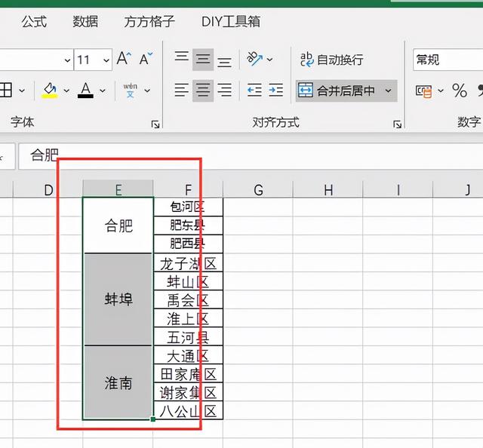Screen dimensions: 483x448
Task: Open borders dropdown arrow
Action: point(22,91)
